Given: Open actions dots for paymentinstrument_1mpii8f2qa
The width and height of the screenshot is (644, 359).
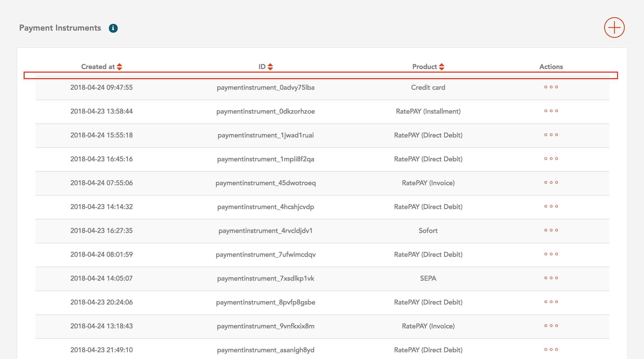Looking at the screenshot, I should tap(551, 159).
